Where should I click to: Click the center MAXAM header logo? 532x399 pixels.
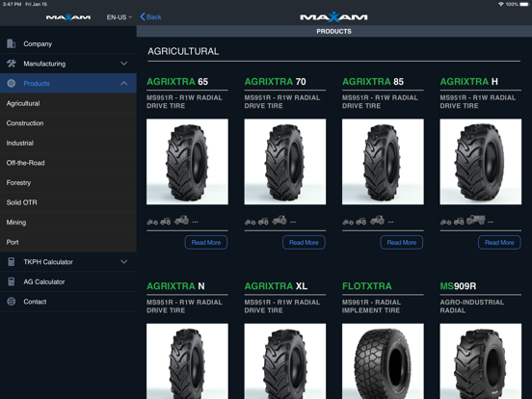[x=333, y=16]
